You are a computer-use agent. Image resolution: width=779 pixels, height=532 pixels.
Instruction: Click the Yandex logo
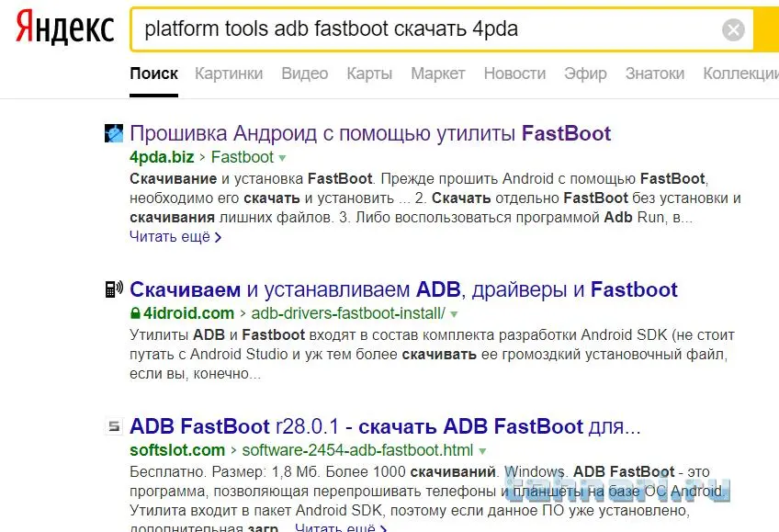pos(64,29)
